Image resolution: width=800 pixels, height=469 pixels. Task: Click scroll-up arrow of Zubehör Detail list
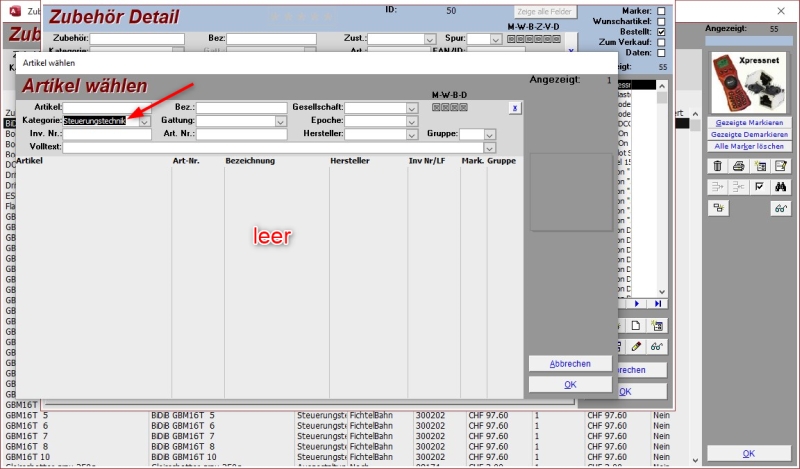[662, 86]
